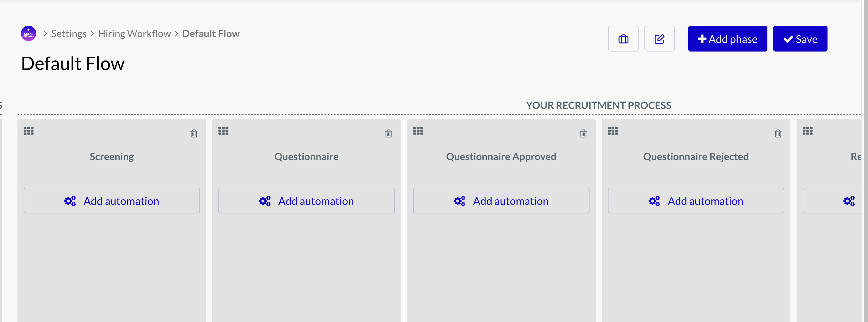The width and height of the screenshot is (868, 322).
Task: Click the edit pencil icon button
Action: [x=659, y=39]
